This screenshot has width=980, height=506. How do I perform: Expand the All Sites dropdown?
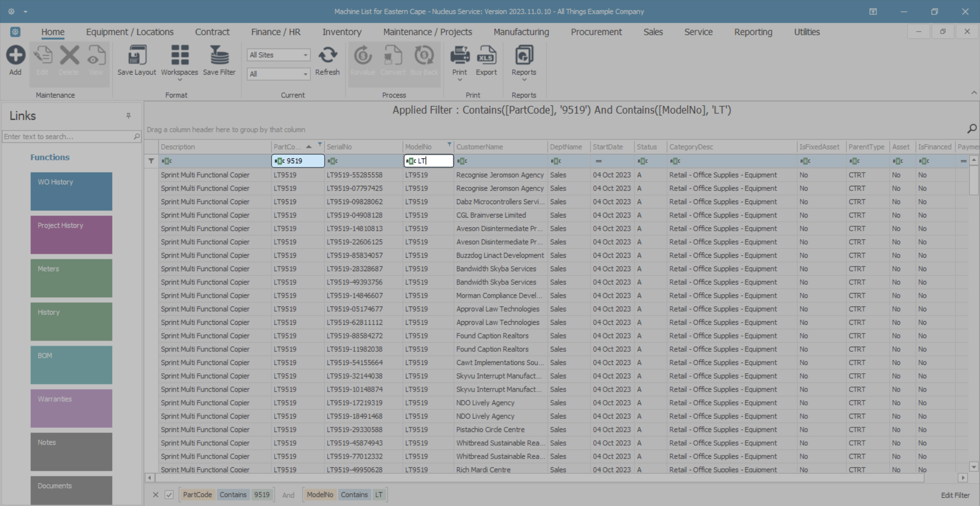[305, 55]
